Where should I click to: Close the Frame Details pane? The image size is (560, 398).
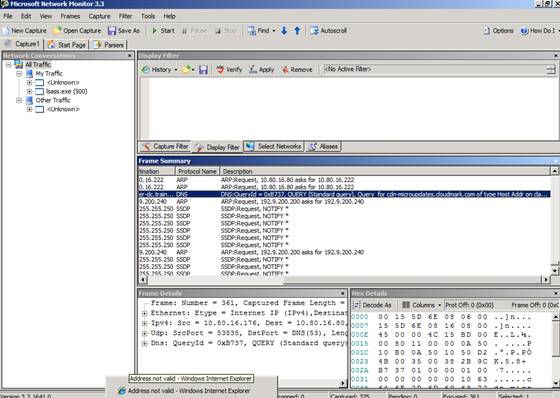[342, 293]
